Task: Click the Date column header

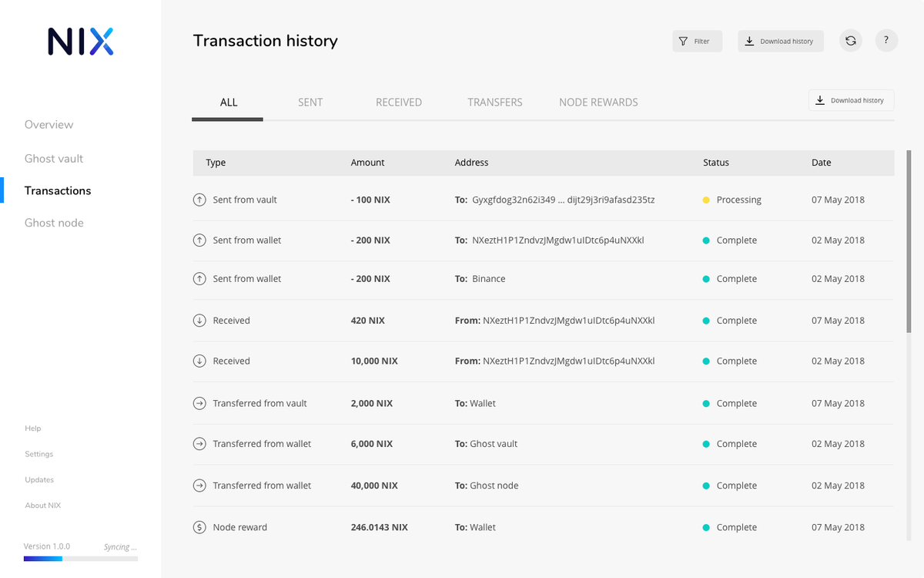Action: tap(822, 163)
